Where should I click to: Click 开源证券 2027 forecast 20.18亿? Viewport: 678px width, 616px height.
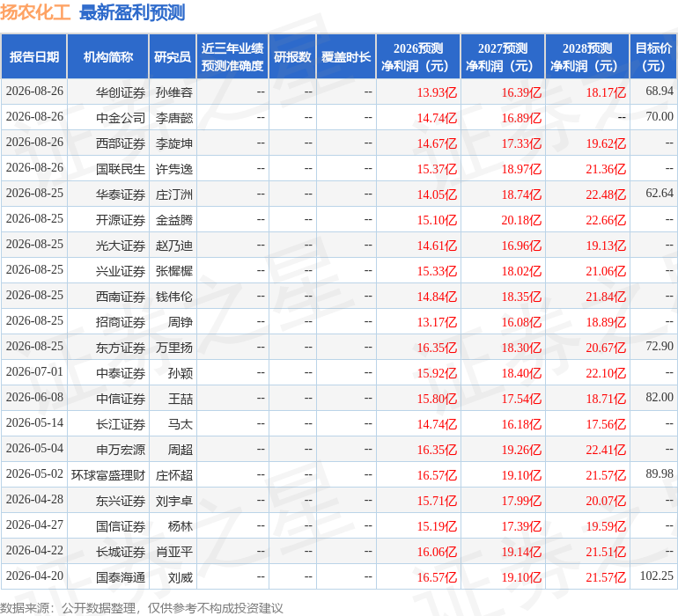[521, 220]
